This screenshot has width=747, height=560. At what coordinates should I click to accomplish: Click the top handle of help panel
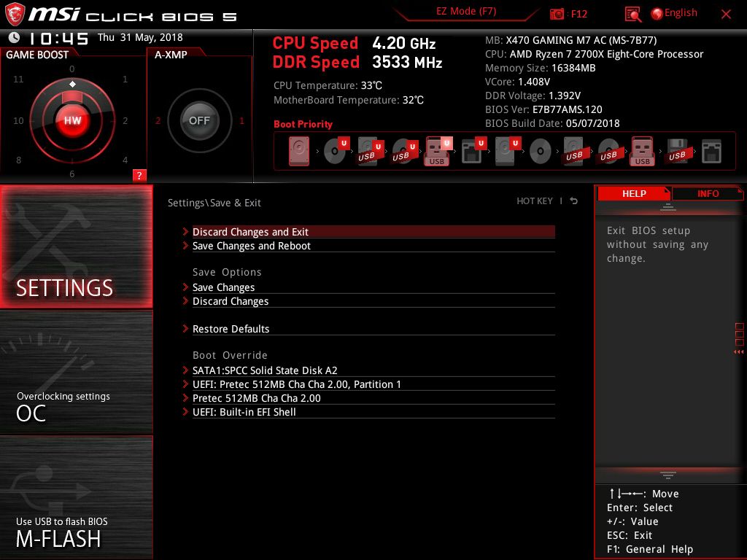[x=668, y=206]
